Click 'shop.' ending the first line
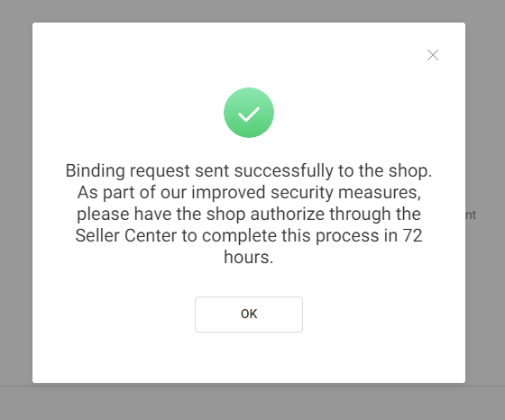Screen dimensions: 505x420 (410, 170)
